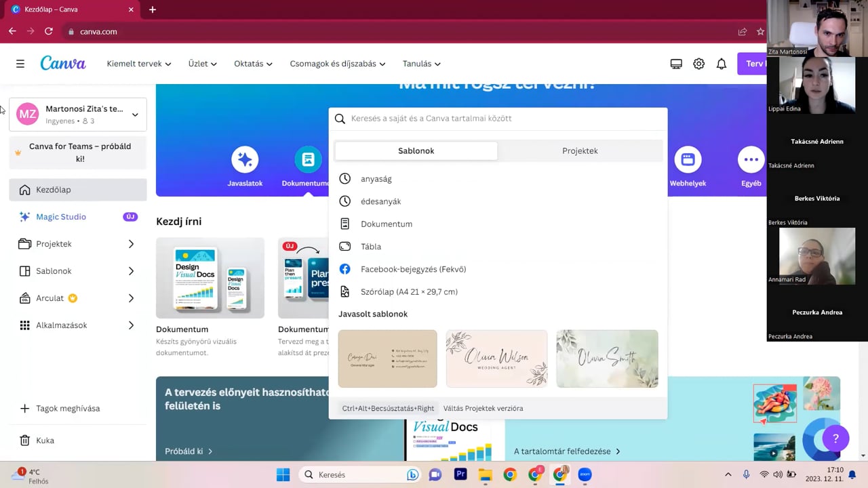The image size is (868, 488).
Task: Open File Explorer from the taskbar
Action: [x=485, y=475]
